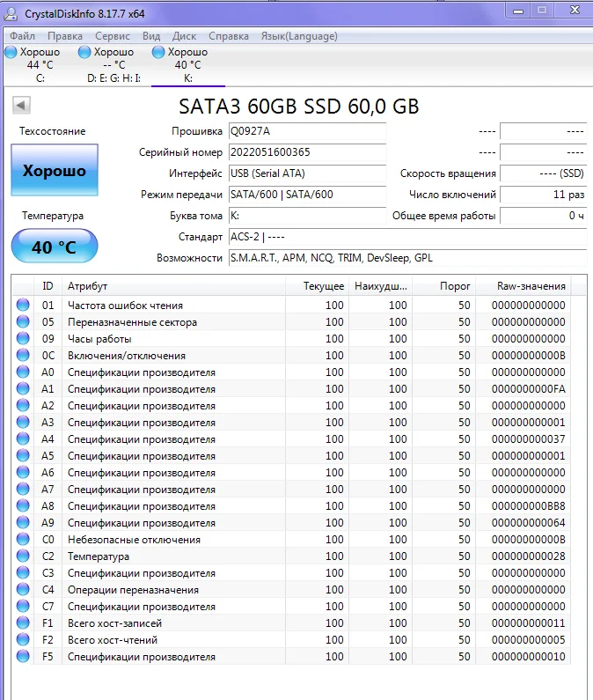Image resolution: width=593 pixels, height=700 pixels.
Task: Click status icon for attribute A7
Action: tap(23, 490)
